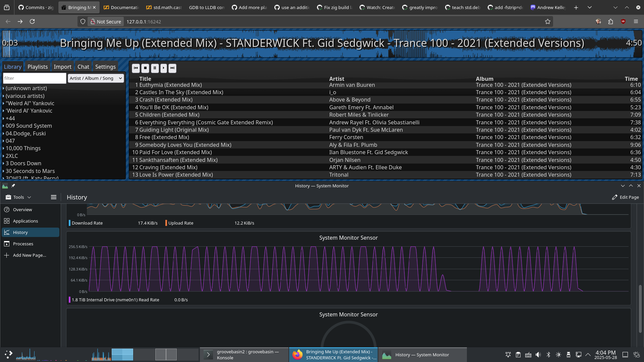The height and width of the screenshot is (362, 644).
Task: Open System Monitor hamburger menu
Action: click(53, 197)
